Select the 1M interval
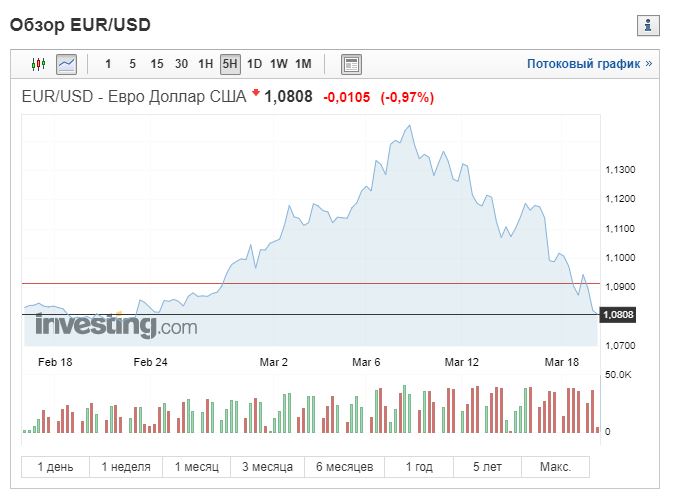678x500 pixels. click(303, 64)
